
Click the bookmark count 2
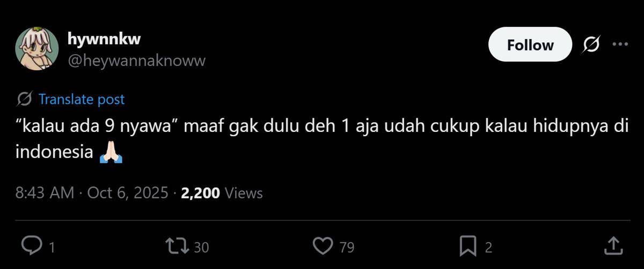488,247
